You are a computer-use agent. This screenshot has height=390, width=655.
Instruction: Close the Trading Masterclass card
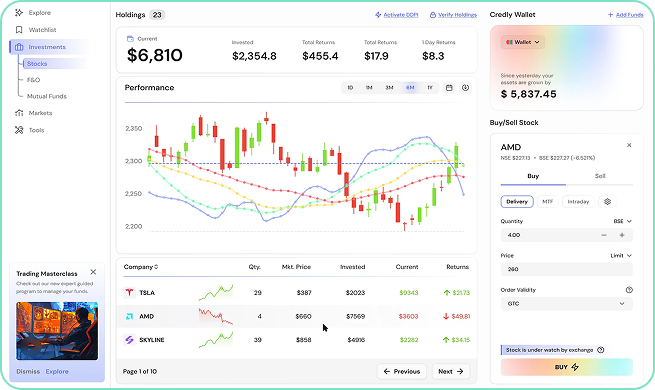pos(93,272)
